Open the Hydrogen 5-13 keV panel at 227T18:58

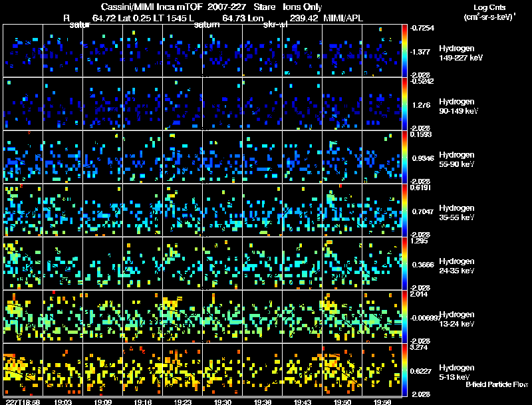(23, 370)
